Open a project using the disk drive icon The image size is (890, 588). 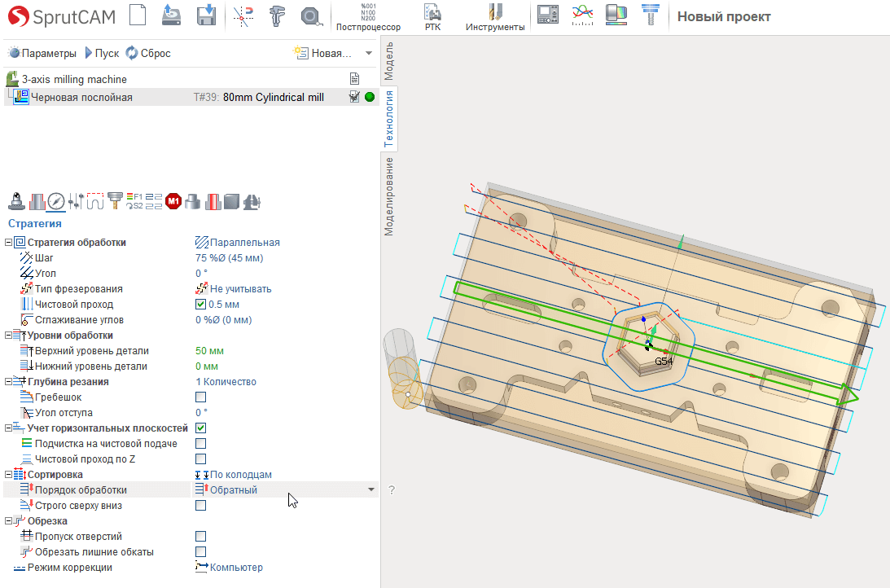(x=171, y=15)
